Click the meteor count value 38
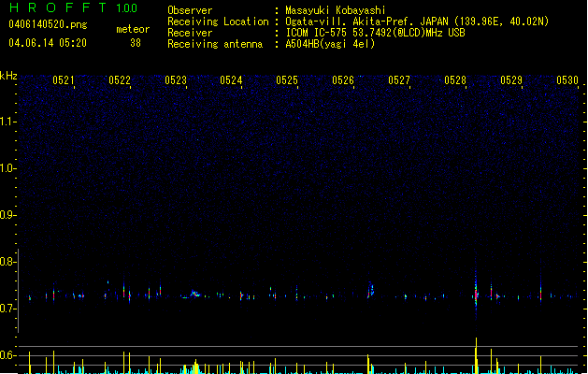The width and height of the screenshot is (588, 374). pyautogui.click(x=136, y=43)
